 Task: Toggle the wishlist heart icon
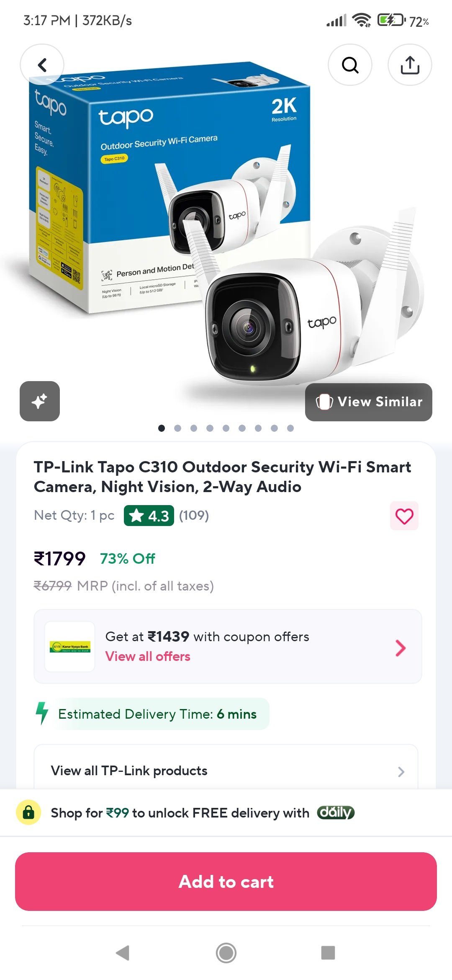coord(404,516)
